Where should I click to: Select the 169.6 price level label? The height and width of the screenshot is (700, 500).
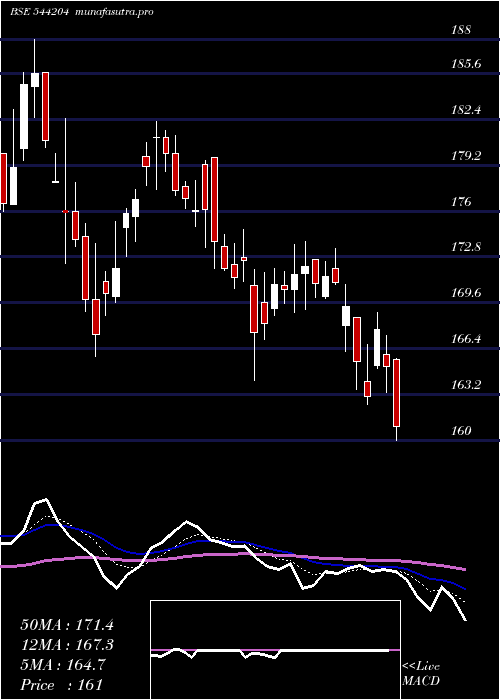(466, 293)
